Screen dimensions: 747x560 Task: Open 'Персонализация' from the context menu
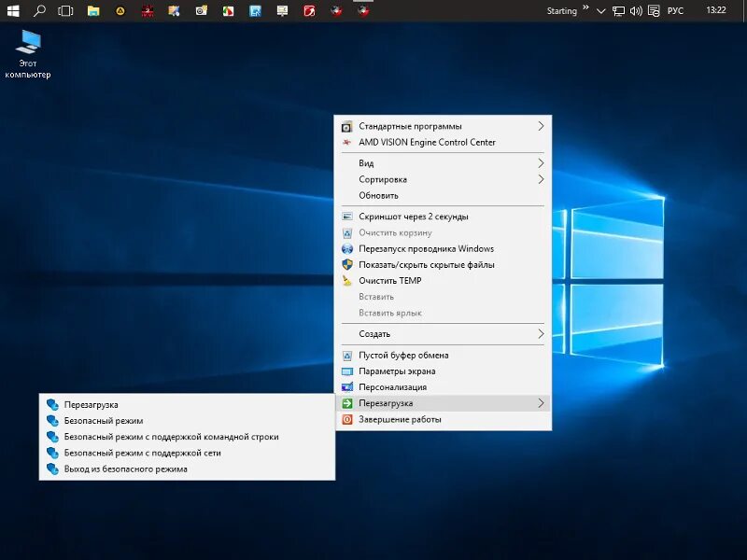[443, 387]
